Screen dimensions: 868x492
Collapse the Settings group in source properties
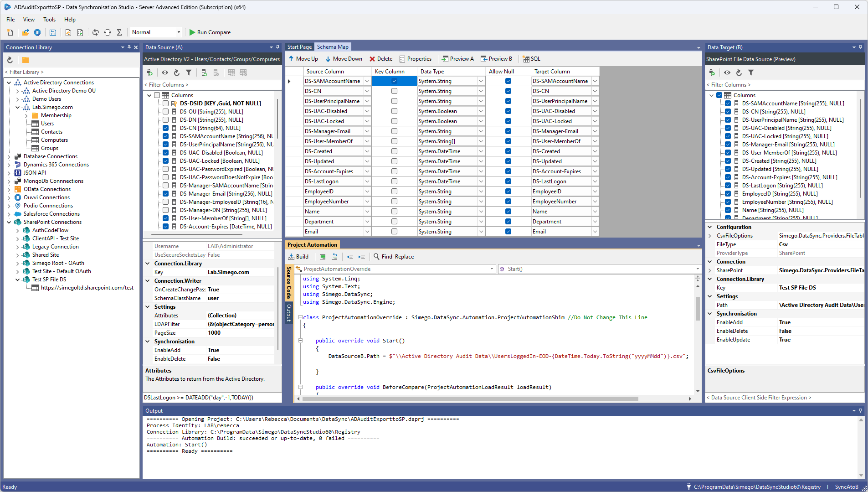148,307
